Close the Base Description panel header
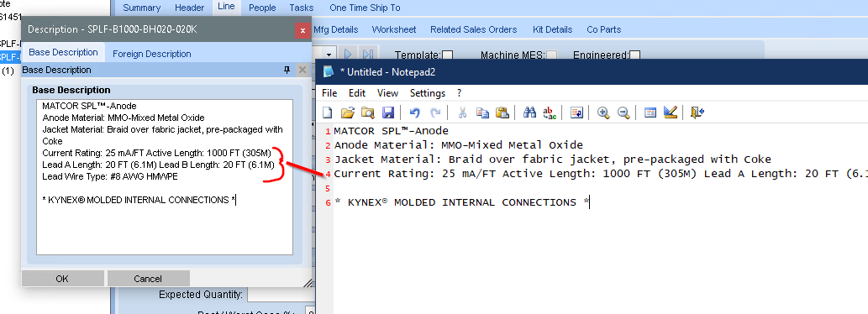The image size is (868, 314). (302, 70)
